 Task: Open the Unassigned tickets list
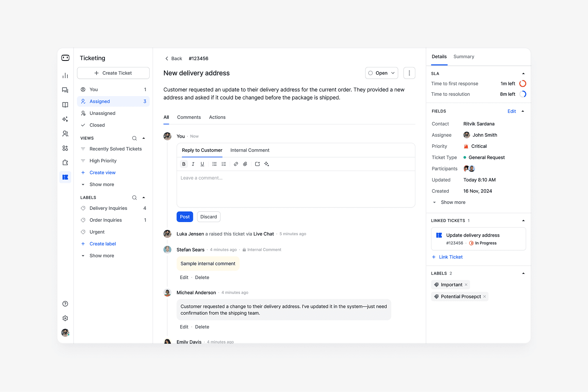coord(113,113)
